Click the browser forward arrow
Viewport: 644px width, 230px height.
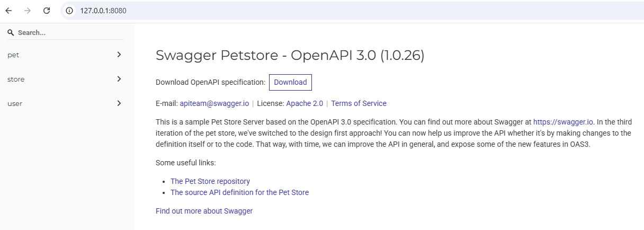[28, 11]
